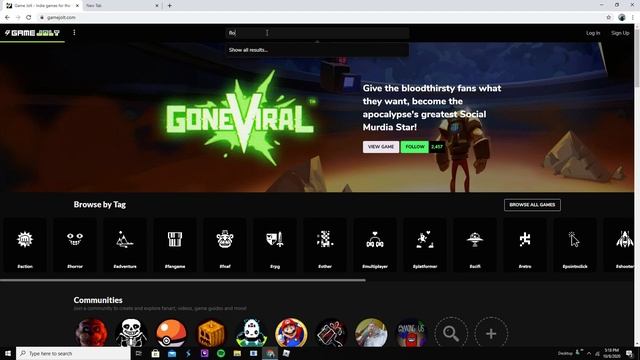Image resolution: width=640 pixels, height=360 pixels.
Task: Open the #action tag tile
Action: point(25,245)
